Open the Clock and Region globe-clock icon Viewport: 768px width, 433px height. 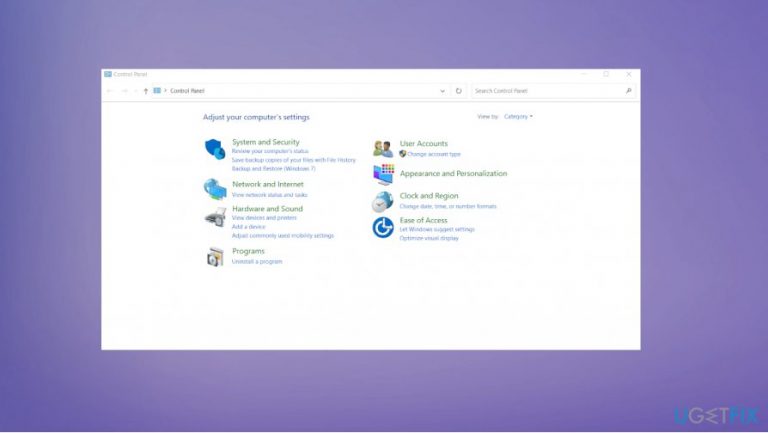(x=383, y=201)
